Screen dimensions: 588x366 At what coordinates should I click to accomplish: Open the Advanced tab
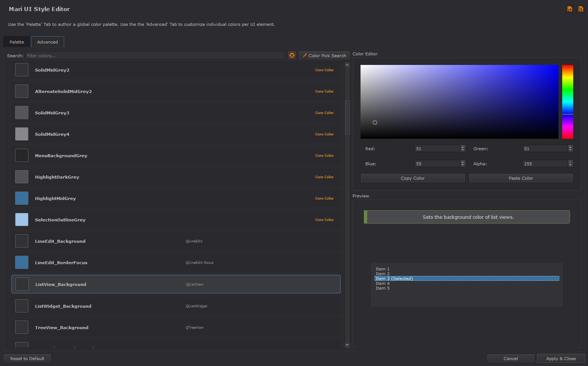click(48, 42)
